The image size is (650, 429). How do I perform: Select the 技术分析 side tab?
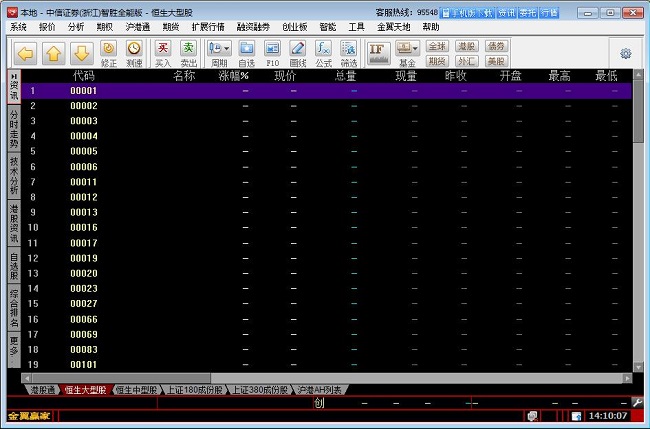(14, 176)
